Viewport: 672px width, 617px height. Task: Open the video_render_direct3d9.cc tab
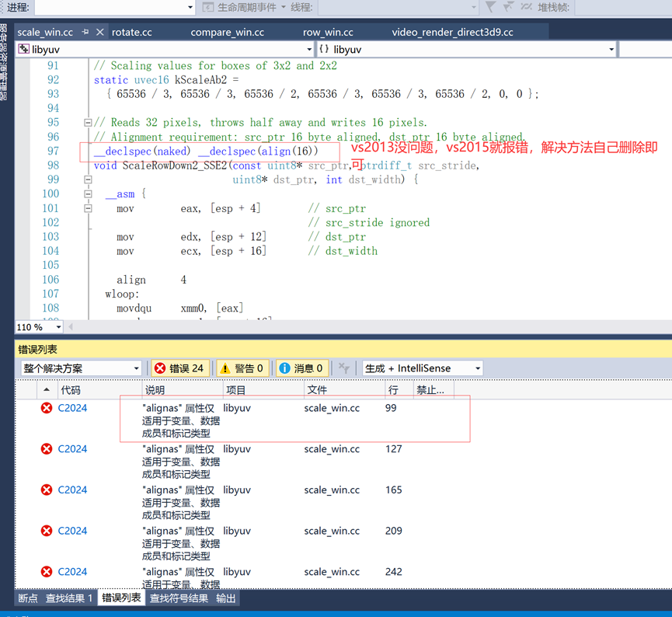pos(453,32)
